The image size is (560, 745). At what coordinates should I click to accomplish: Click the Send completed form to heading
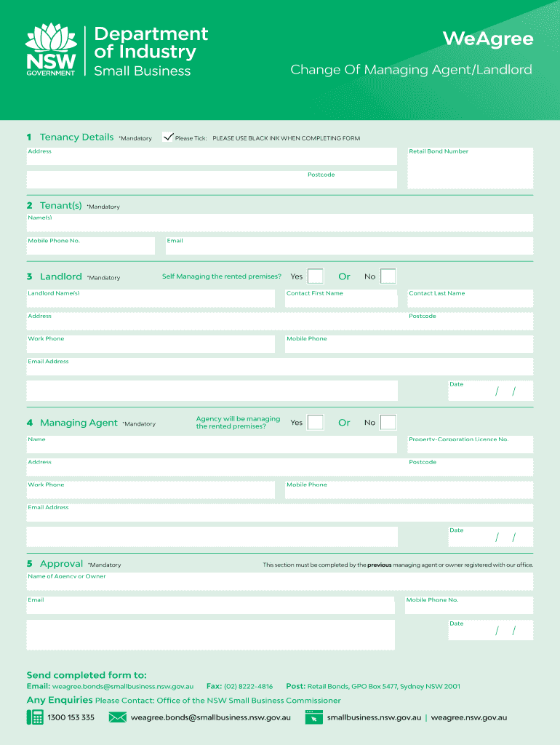(x=87, y=674)
